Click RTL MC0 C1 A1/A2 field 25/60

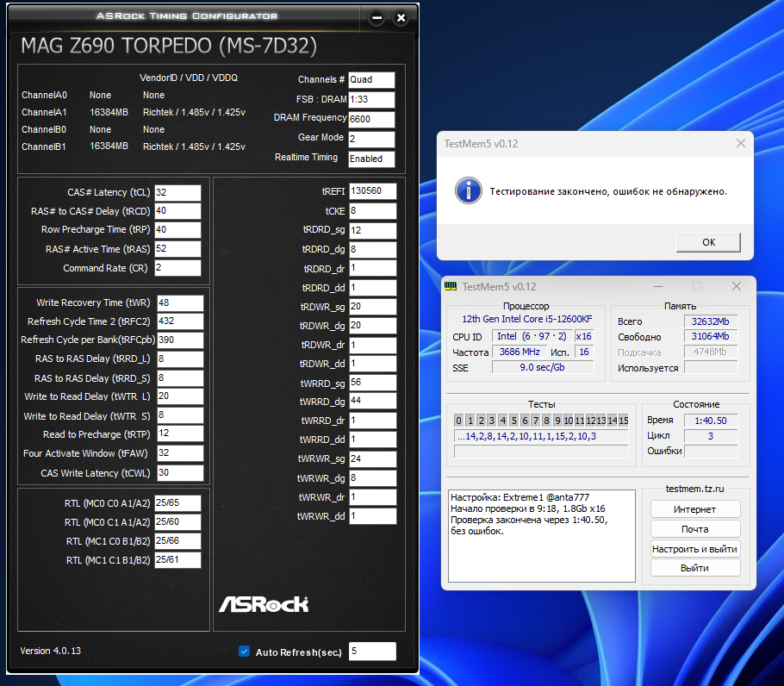pos(177,522)
